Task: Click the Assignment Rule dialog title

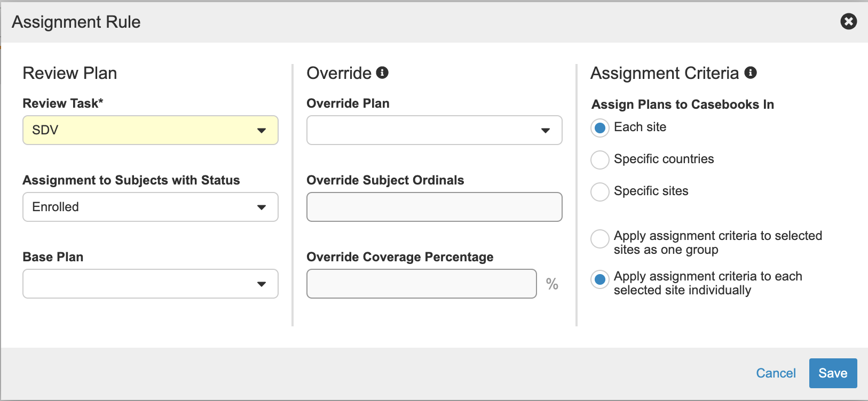Action: pyautogui.click(x=76, y=22)
